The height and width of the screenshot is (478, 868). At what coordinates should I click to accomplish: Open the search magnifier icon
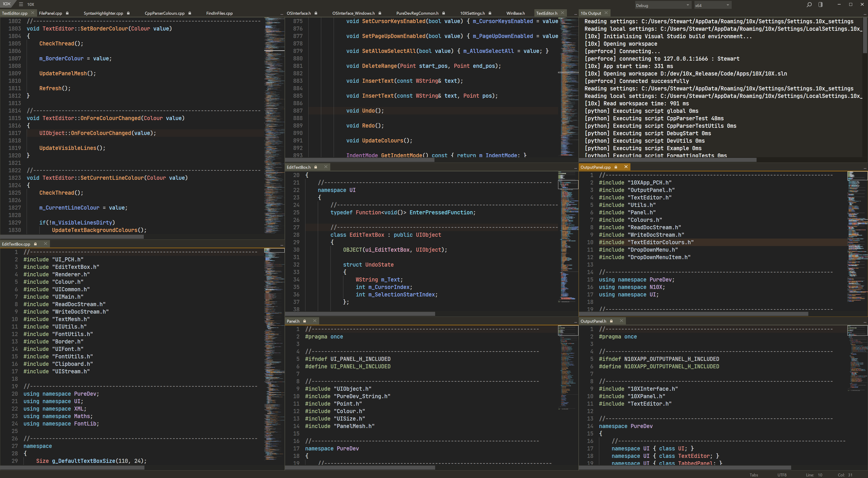809,5
